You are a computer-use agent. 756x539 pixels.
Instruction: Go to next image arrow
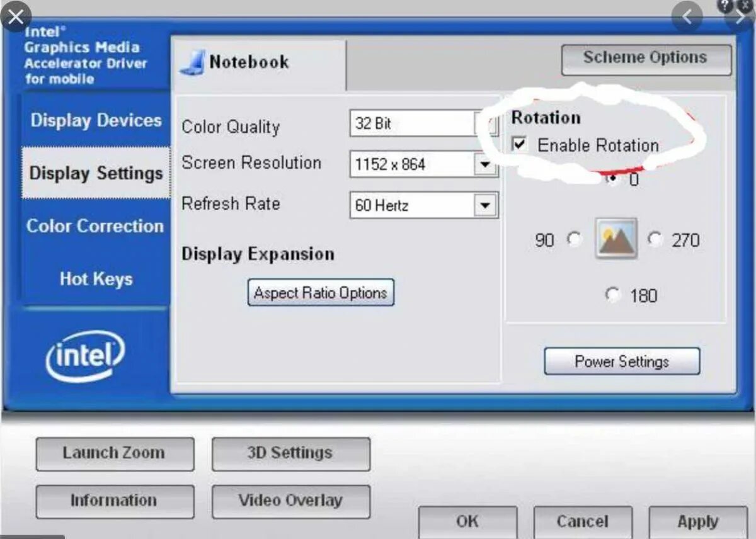click(740, 17)
